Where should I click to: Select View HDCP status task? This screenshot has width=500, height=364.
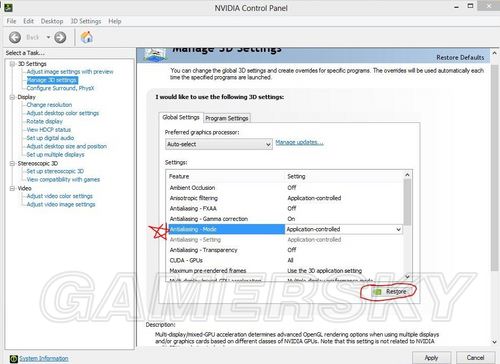pyautogui.click(x=49, y=130)
